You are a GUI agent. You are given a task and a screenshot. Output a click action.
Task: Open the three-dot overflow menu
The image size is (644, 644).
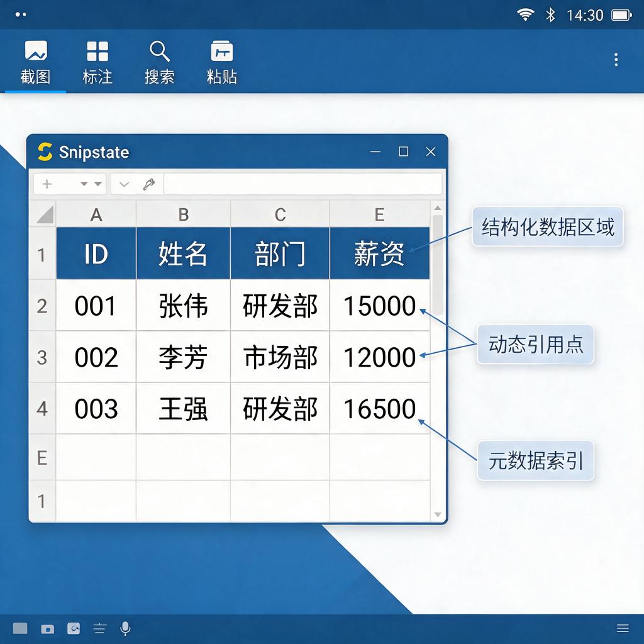coord(616,60)
